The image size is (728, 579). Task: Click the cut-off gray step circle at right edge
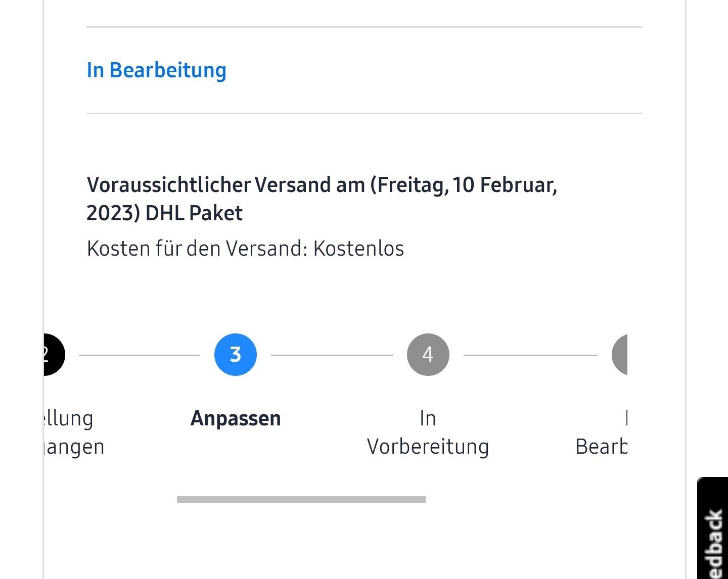coord(620,355)
